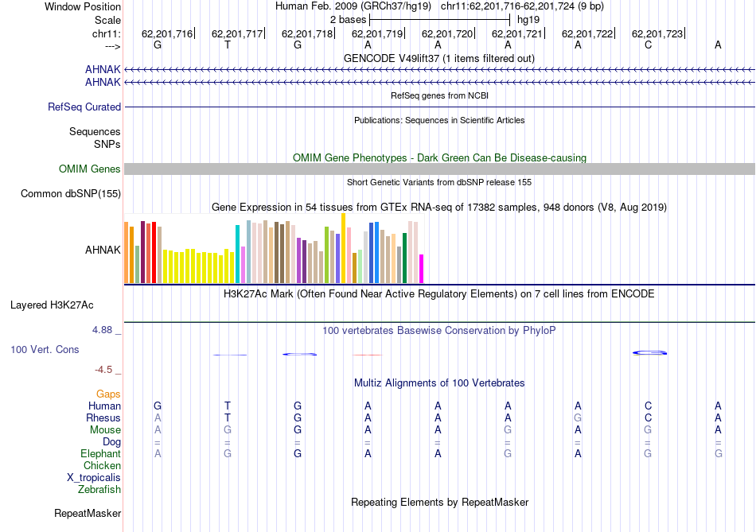The height and width of the screenshot is (532, 756).
Task: Click the red PhyloP conservation mark
Action: pyautogui.click(x=368, y=355)
